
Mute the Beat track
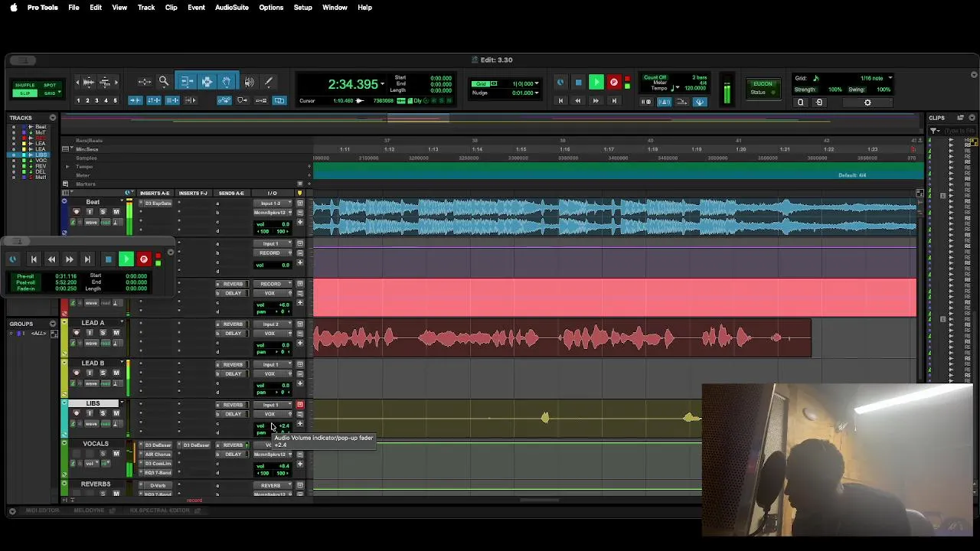(116, 212)
